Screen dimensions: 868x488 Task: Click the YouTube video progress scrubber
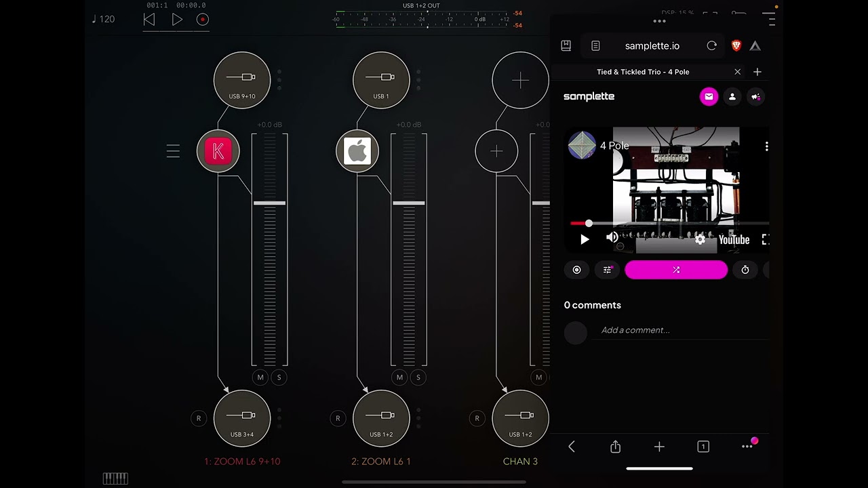coord(589,223)
